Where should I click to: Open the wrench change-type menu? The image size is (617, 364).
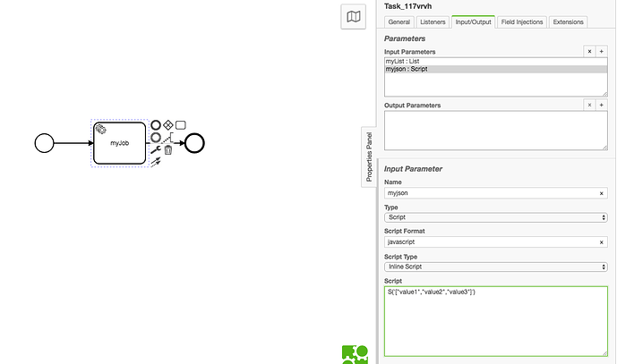156,149
